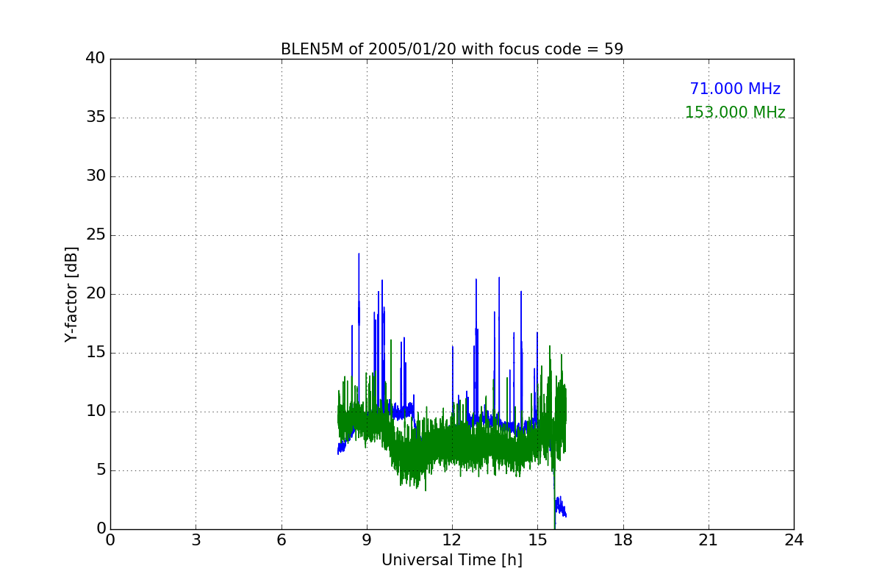Click the 18 tick label on the time axis

pyautogui.click(x=623, y=540)
